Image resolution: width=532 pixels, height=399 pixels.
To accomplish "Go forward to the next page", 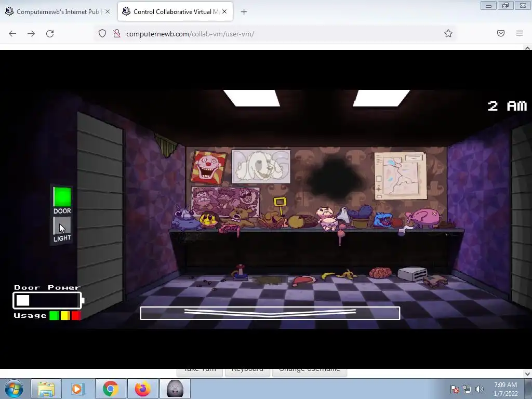I will click(31, 34).
